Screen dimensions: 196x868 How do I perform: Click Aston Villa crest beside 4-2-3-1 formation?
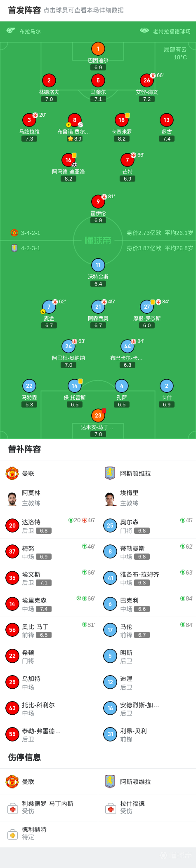[x=14, y=248]
